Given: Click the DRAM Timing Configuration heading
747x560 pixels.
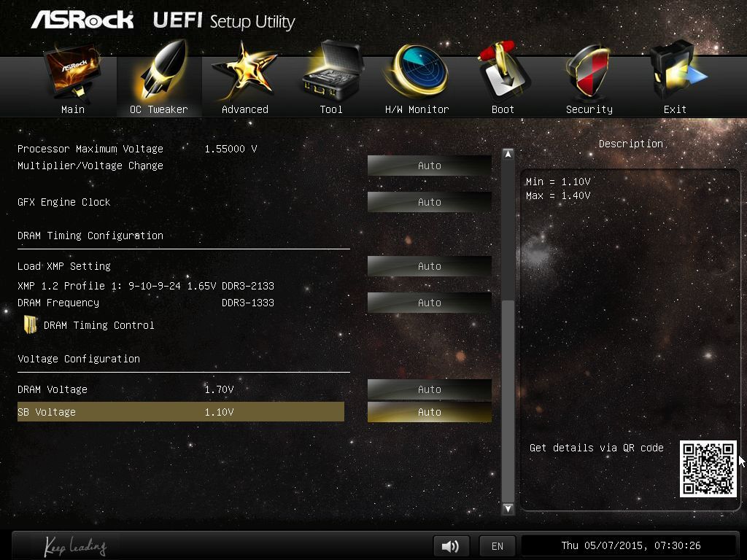Looking at the screenshot, I should 90,236.
